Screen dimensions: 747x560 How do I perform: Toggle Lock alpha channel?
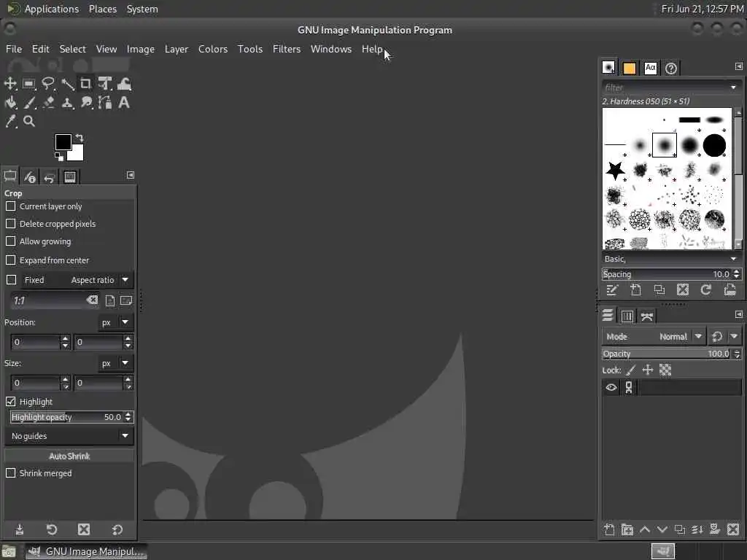665,370
